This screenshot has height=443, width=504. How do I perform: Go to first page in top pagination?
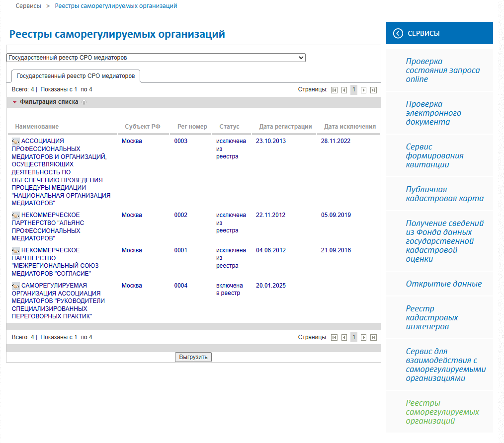click(335, 90)
